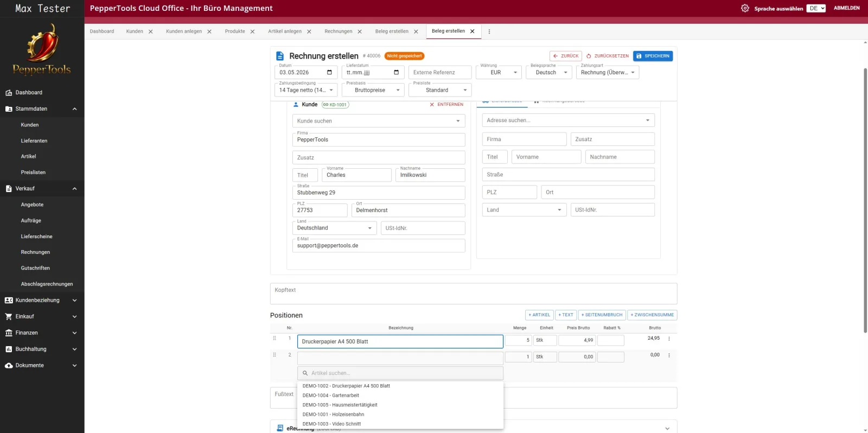This screenshot has height=433, width=868.
Task: Click the Zurück button
Action: click(x=566, y=56)
